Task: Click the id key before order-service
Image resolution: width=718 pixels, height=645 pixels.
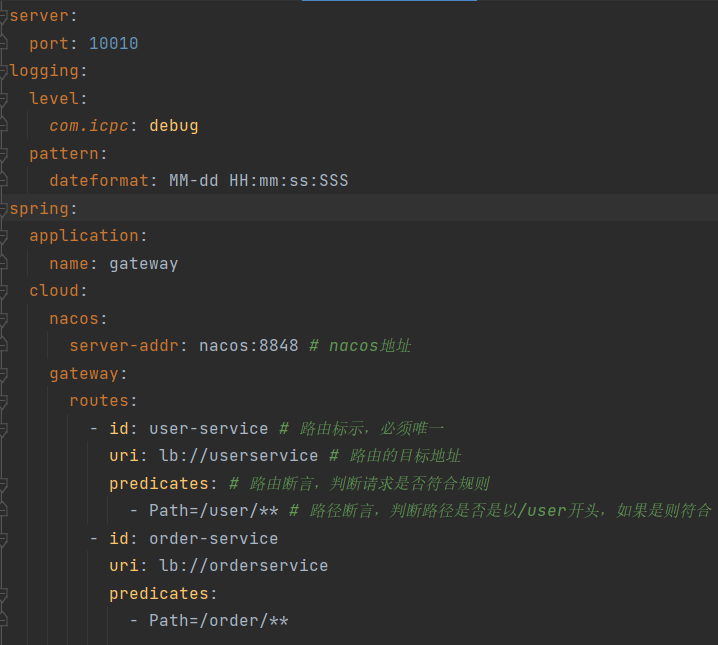Action: pyautogui.click(x=119, y=539)
